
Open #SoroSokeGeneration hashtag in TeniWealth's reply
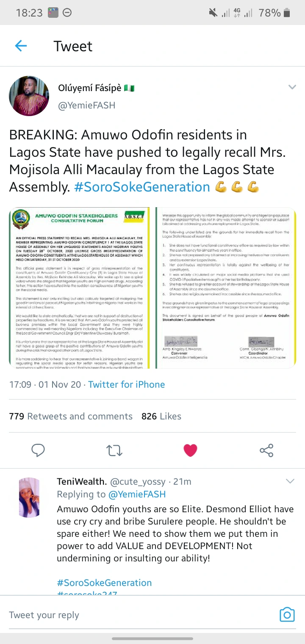104,583
